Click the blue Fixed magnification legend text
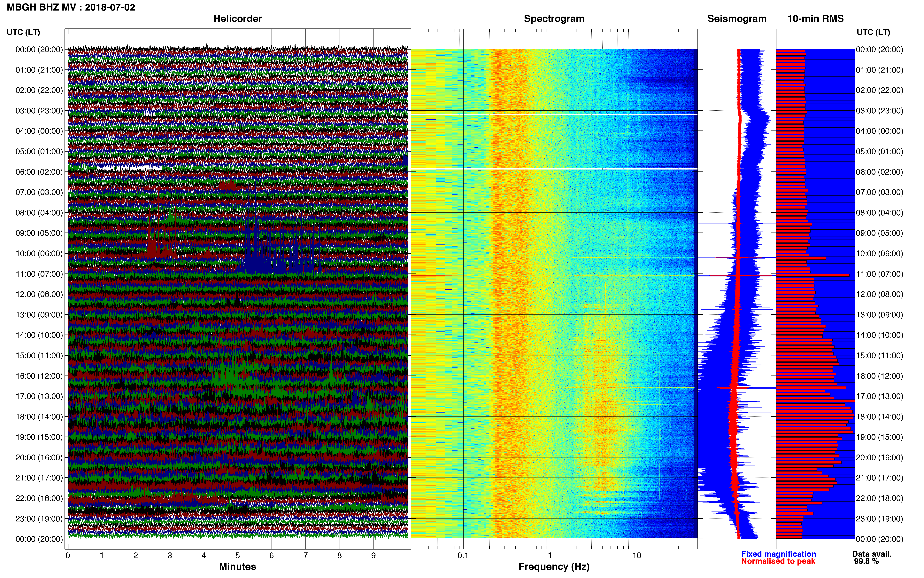 point(778,554)
